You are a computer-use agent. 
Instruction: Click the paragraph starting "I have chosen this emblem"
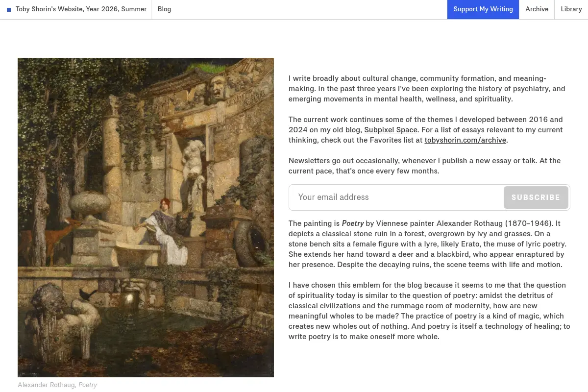tap(429, 311)
